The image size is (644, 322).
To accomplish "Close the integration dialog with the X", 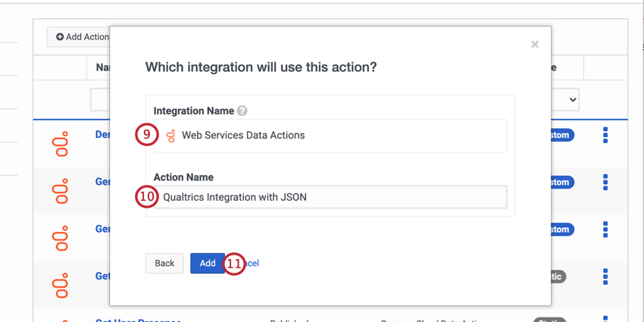I will pos(535,44).
